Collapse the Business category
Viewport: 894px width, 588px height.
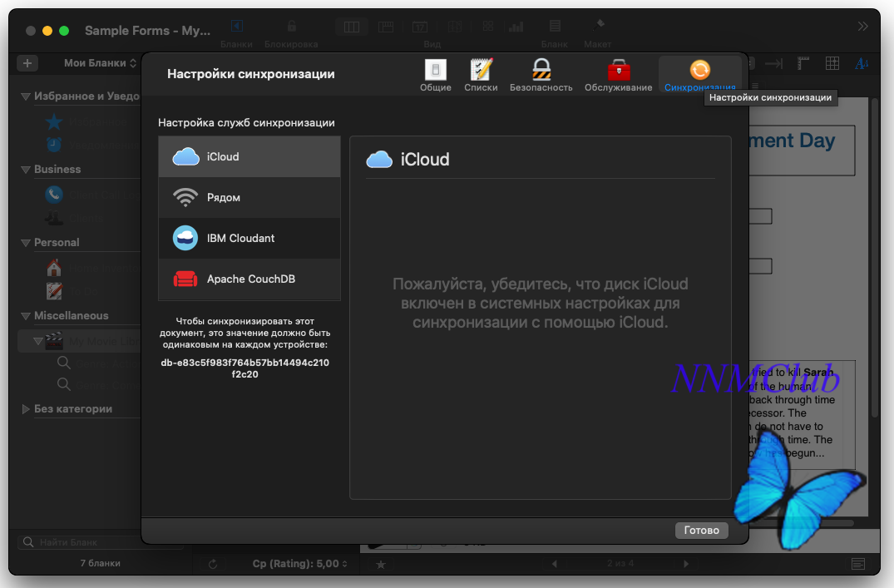click(26, 170)
